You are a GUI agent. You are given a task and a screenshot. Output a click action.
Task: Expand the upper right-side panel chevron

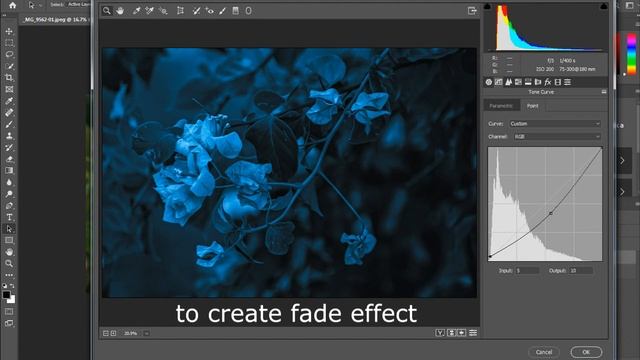[622, 160]
